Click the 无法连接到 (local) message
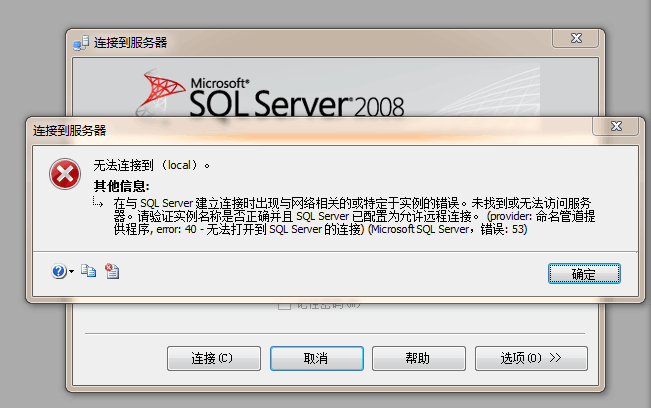Screen dimensions: 651x408 [152, 165]
